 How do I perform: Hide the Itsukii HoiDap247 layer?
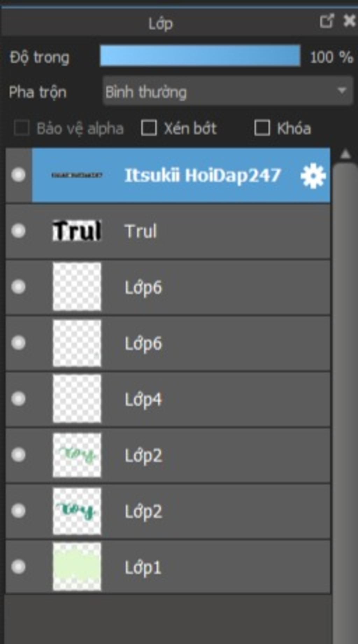[x=18, y=175]
